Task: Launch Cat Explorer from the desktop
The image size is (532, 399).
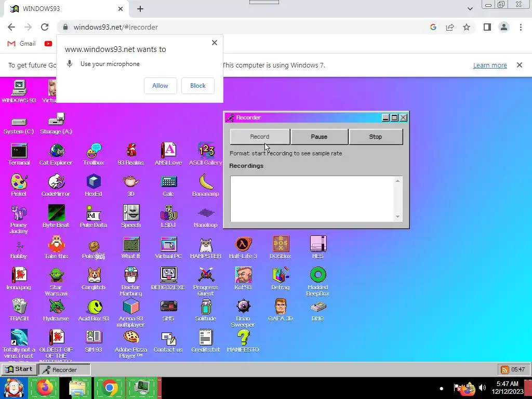Action: coord(56,154)
